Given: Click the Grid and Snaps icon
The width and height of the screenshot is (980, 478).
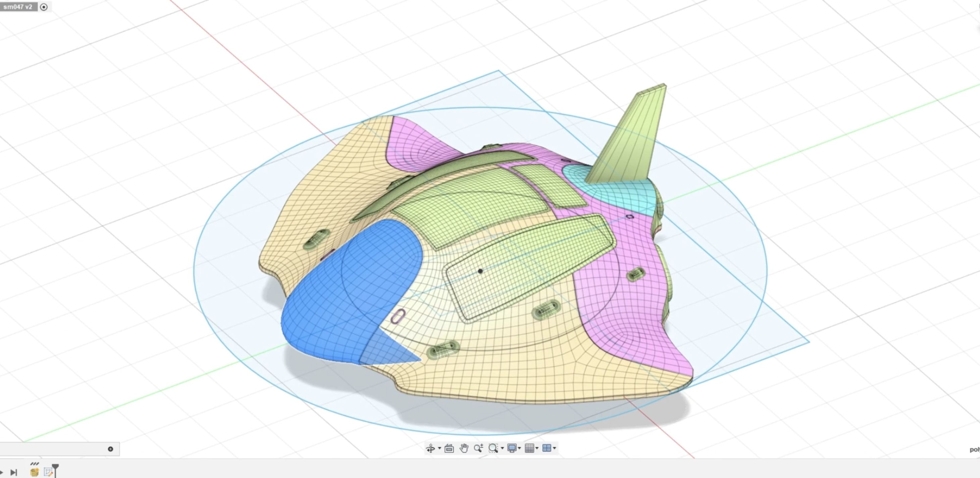Looking at the screenshot, I should coord(529,448).
